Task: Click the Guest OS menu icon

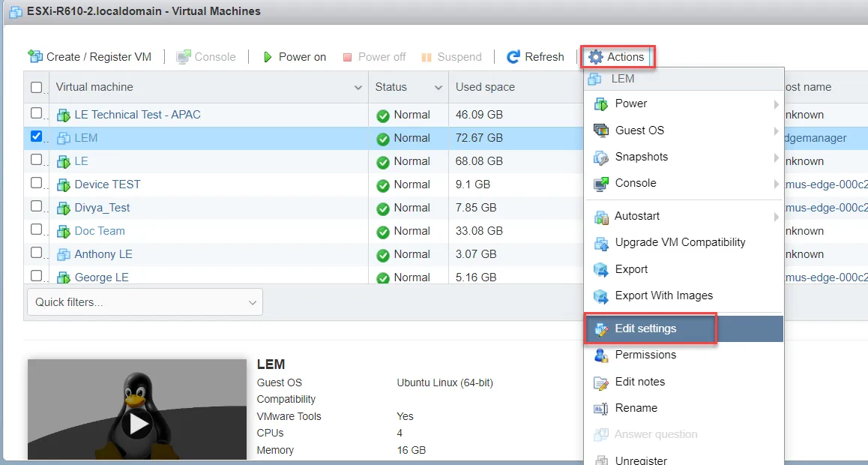Action: click(x=600, y=130)
